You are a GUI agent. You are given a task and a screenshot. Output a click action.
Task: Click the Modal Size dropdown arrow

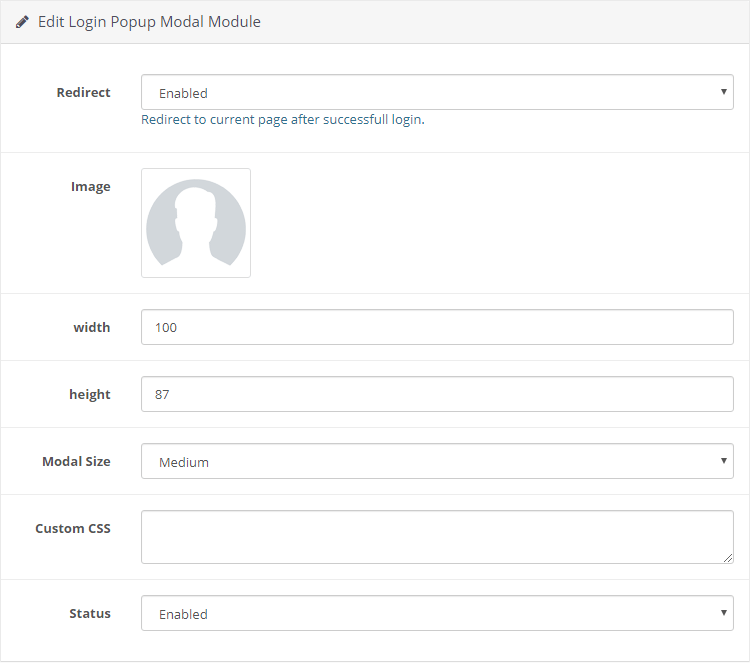724,461
